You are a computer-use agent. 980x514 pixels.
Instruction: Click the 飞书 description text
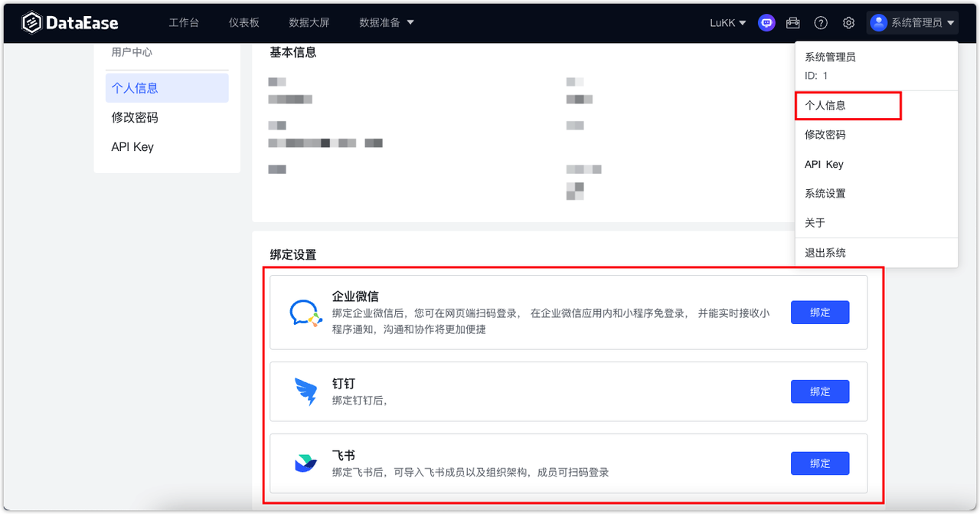471,473
